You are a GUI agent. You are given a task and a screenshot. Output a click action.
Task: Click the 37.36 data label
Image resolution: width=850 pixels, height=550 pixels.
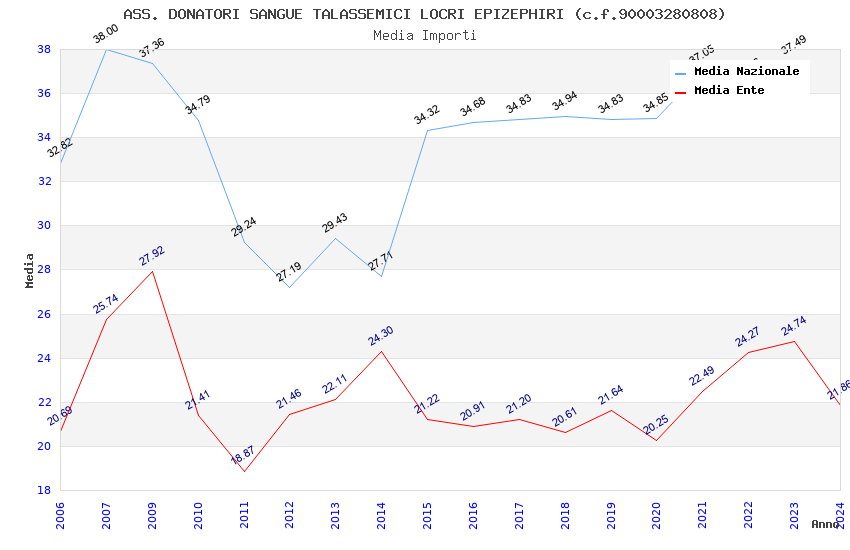click(x=151, y=48)
